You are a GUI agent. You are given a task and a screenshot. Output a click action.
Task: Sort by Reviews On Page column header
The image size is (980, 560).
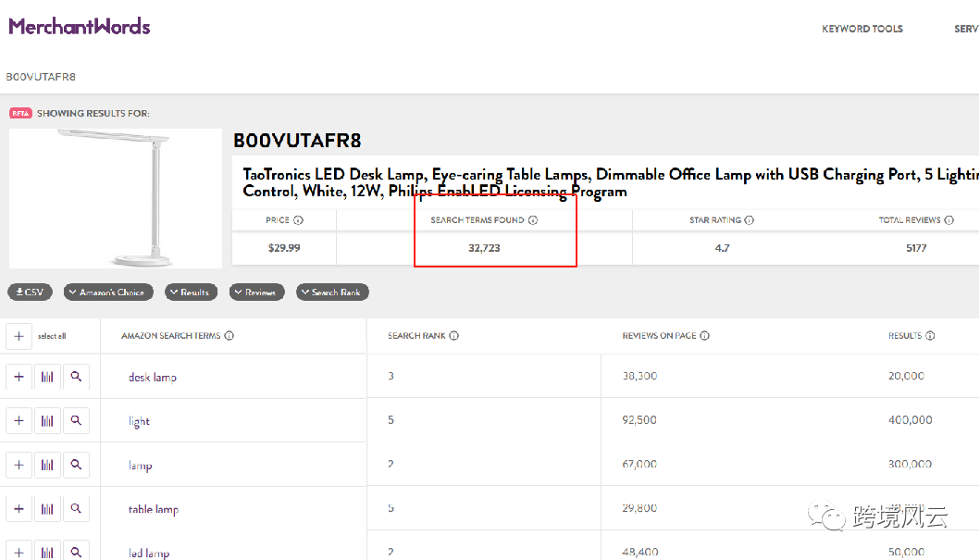pyautogui.click(x=659, y=336)
